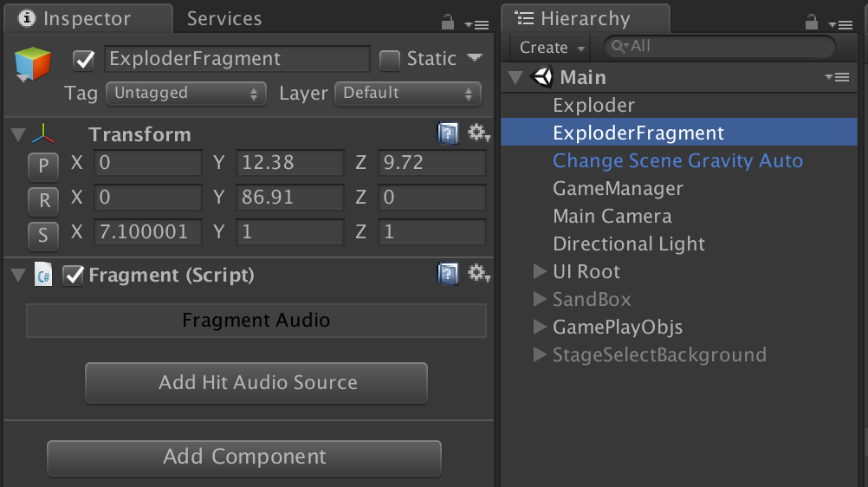
Task: Click the Position Y field showing 12.38
Action: (289, 162)
